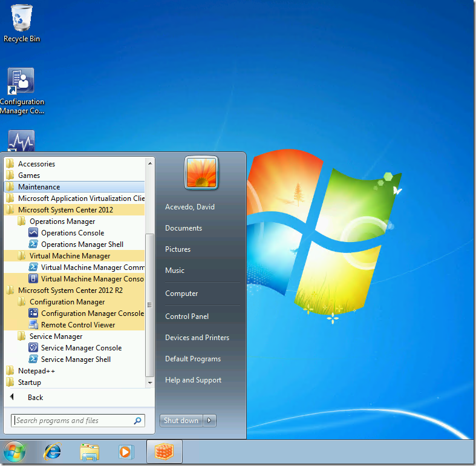Click the programs list scroll up arrow
Image resolution: width=476 pixels, height=466 pixels.
(x=150, y=163)
